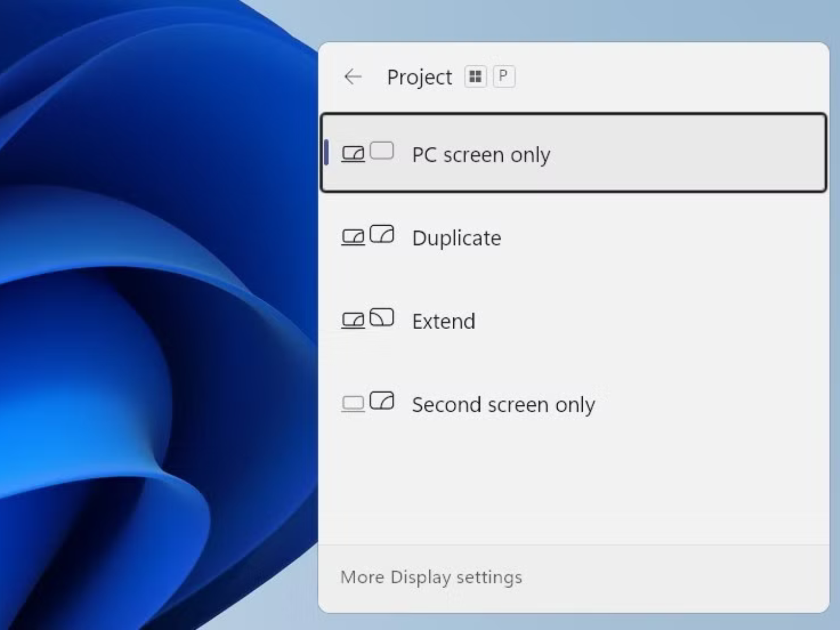Click the back arrow beside Project
The image size is (840, 630).
pos(353,76)
